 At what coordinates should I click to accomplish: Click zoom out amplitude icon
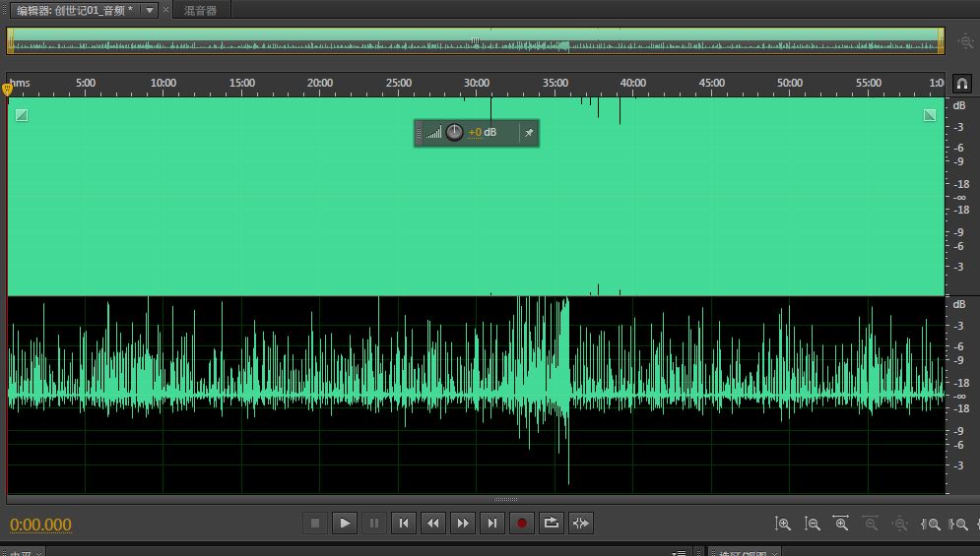coord(813,525)
